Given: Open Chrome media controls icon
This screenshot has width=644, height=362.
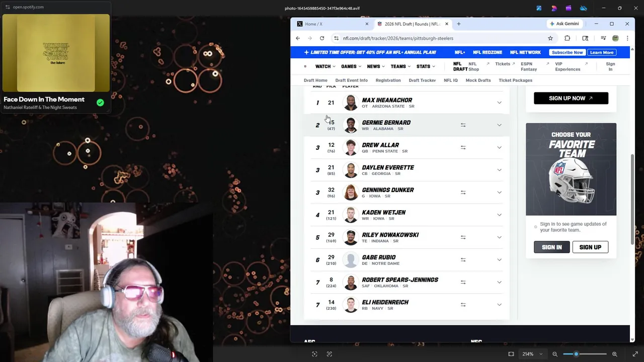Looking at the screenshot, I should (603, 38).
